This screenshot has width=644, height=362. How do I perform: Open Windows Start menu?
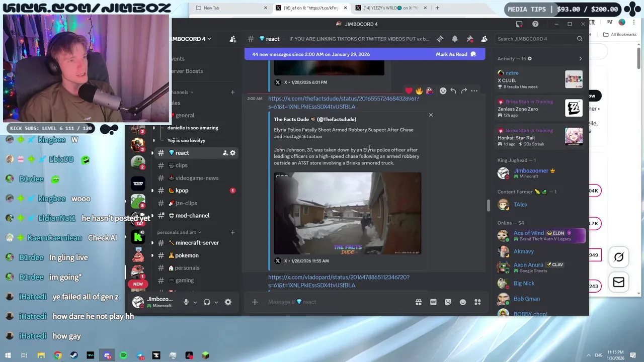8,355
